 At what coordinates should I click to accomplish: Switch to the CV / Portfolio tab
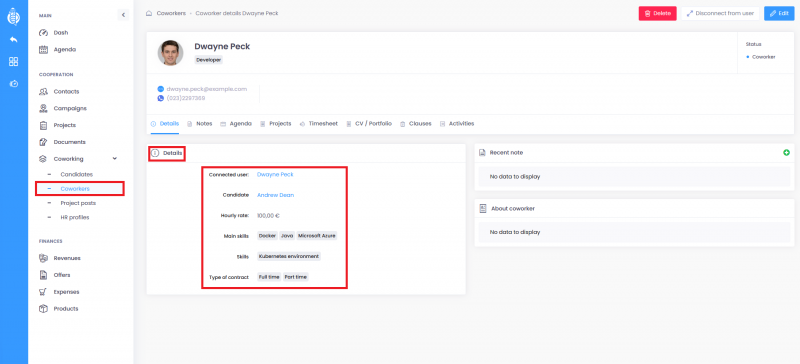(x=369, y=124)
